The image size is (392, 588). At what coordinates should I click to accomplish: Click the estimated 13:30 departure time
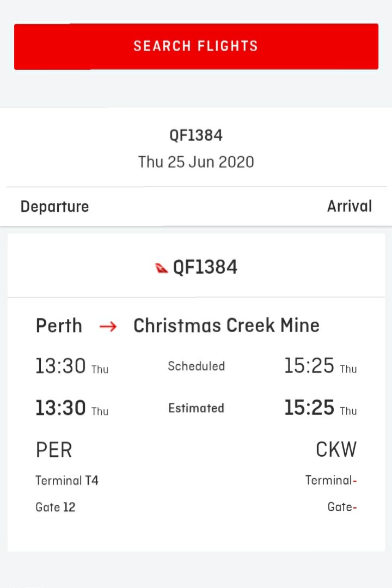60,408
